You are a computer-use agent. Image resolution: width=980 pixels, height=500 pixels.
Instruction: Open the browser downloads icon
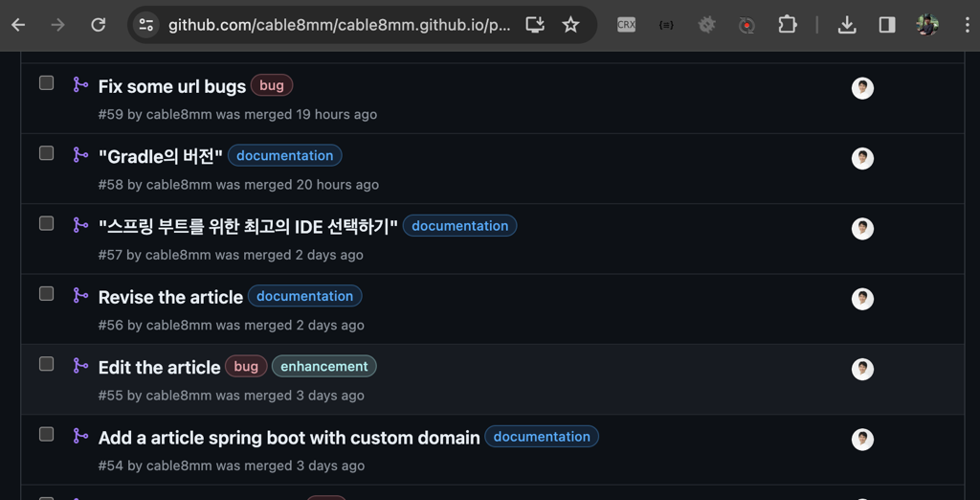pos(847,25)
